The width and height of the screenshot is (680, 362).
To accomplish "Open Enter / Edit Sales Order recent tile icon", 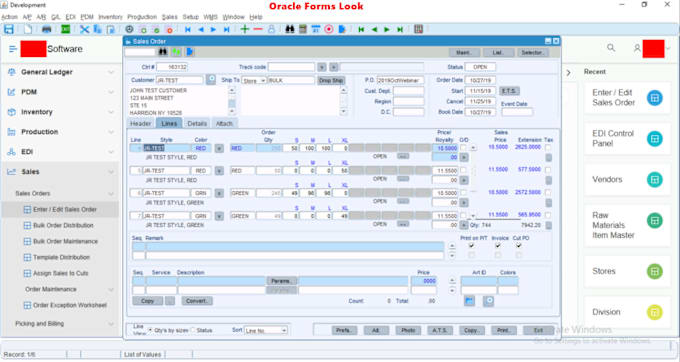I will click(655, 98).
